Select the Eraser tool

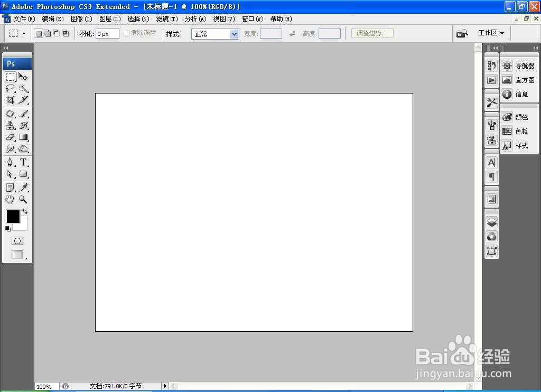pos(11,137)
